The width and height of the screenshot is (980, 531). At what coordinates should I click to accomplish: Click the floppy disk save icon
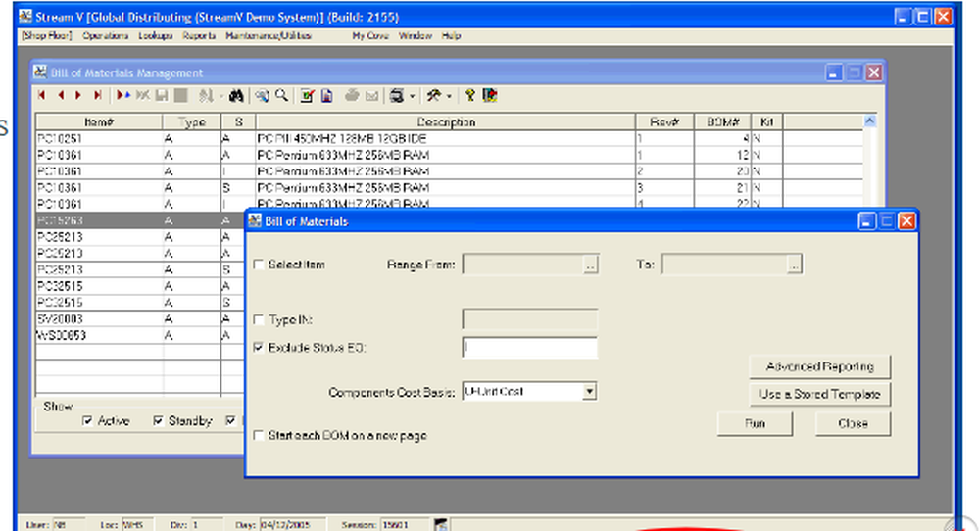[162, 96]
